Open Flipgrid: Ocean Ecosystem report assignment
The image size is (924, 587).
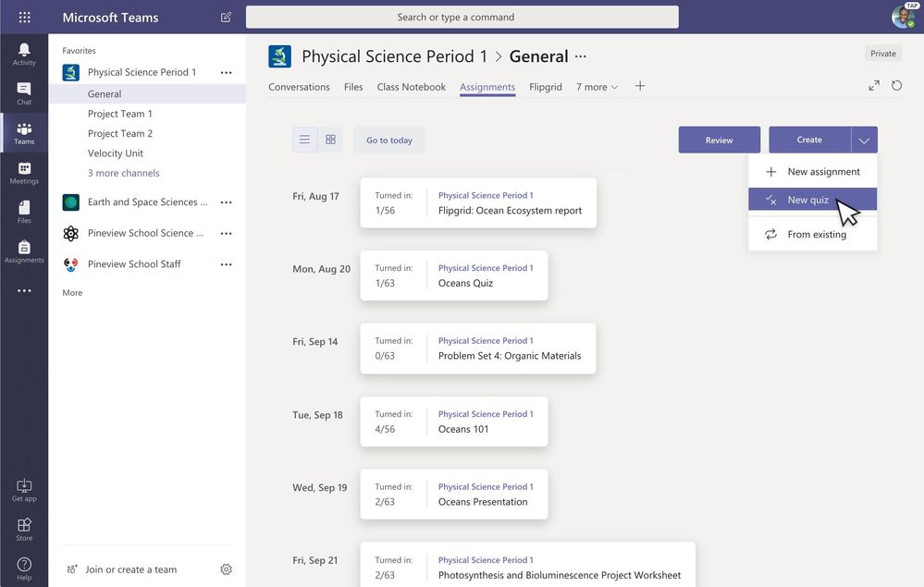[478, 202]
